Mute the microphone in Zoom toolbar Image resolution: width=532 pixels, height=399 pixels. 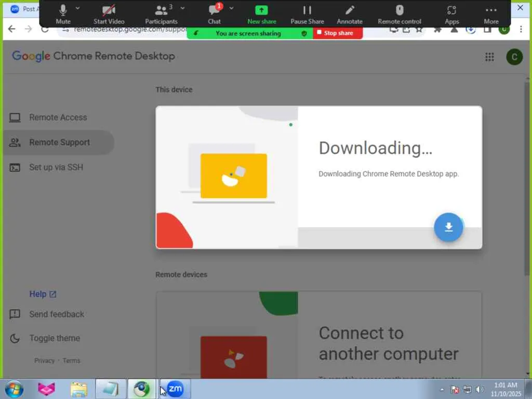[63, 14]
